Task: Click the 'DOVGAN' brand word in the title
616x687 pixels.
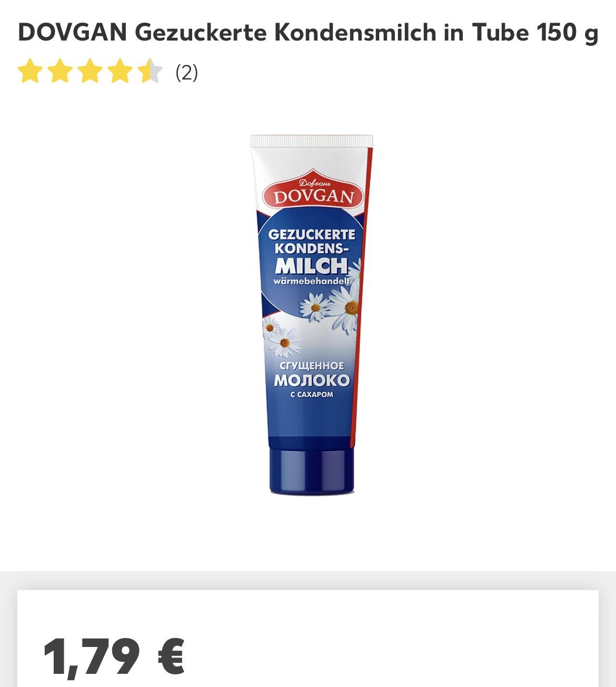Action: (73, 33)
